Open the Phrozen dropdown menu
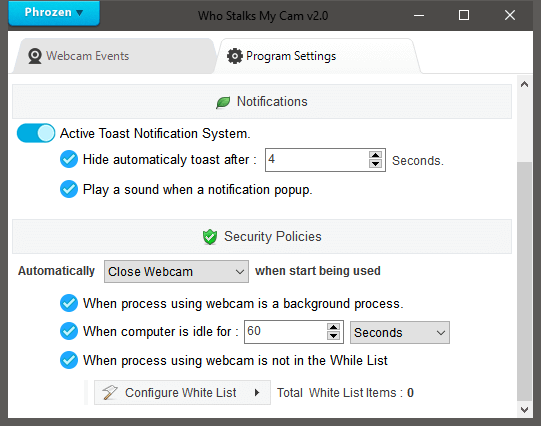Image resolution: width=541 pixels, height=426 pixels. 54,13
